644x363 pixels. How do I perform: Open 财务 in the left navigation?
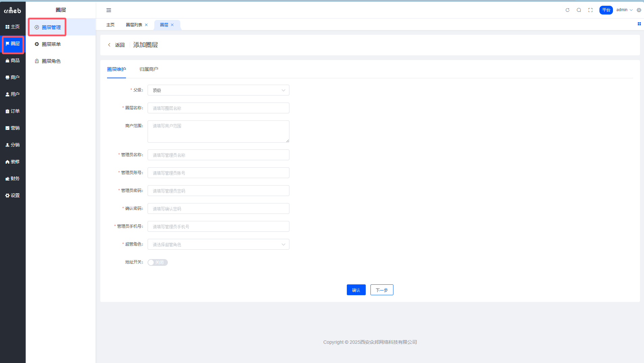click(x=13, y=179)
